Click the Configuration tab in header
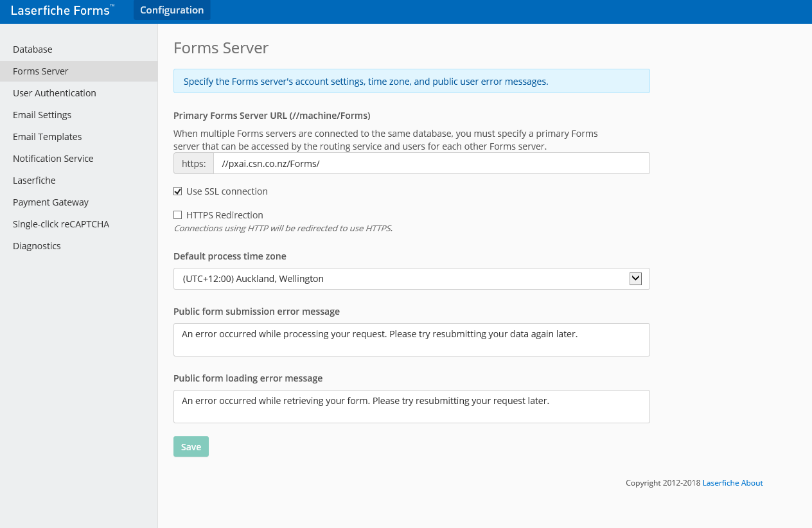This screenshot has width=812, height=528. coord(172,10)
